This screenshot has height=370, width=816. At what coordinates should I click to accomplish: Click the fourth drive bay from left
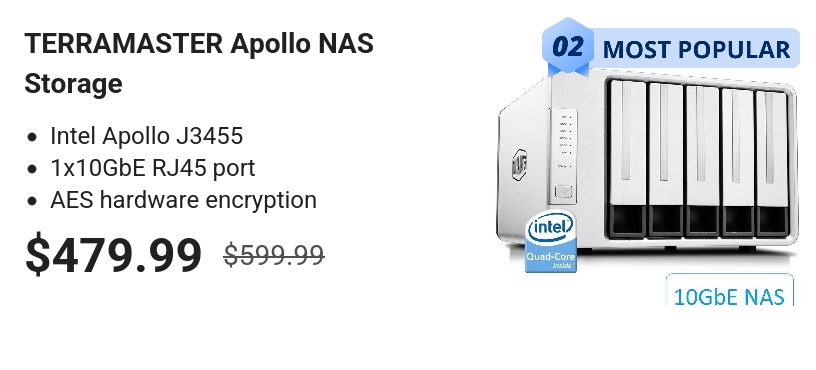tap(737, 161)
